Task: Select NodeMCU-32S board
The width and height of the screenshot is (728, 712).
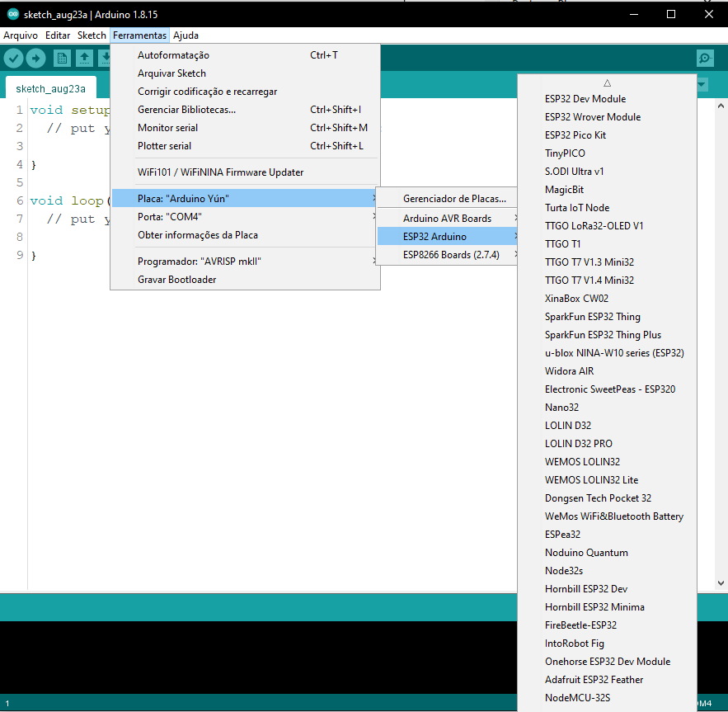Action: coord(608,698)
